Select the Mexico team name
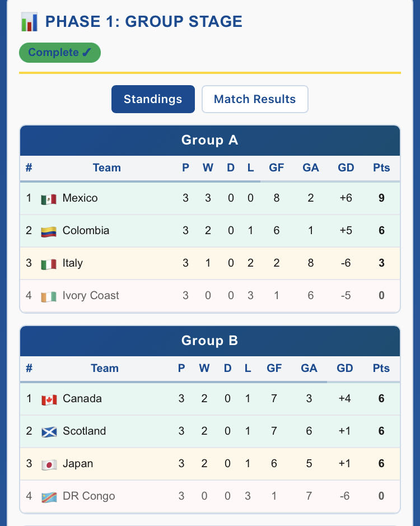This screenshot has height=526, width=420. (x=80, y=198)
